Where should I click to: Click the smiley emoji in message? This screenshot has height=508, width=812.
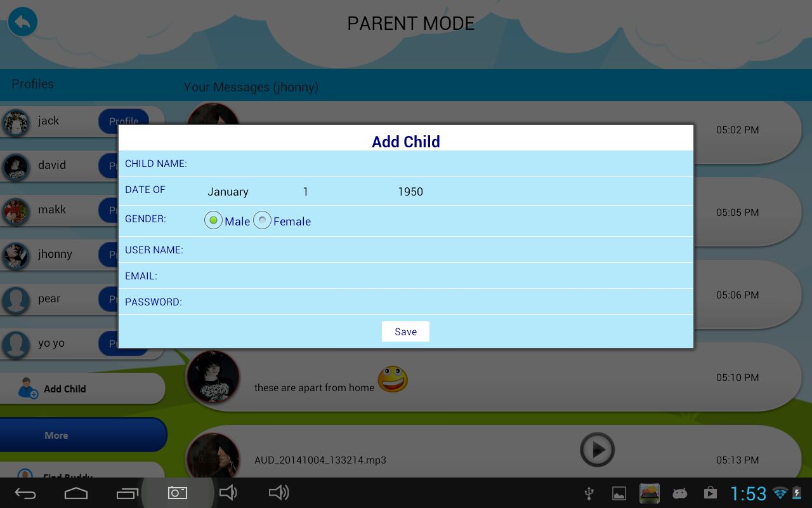pos(393,379)
